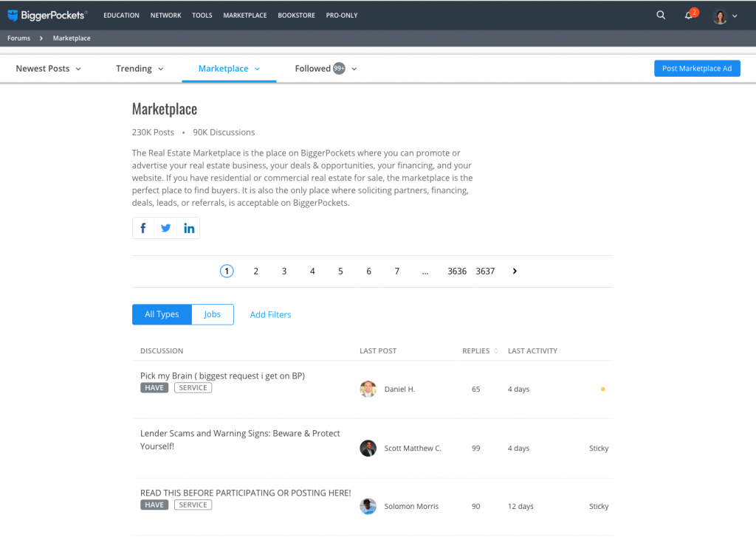The height and width of the screenshot is (540, 756).
Task: Click the Sticky label for Solomon Morris row
Action: (599, 506)
